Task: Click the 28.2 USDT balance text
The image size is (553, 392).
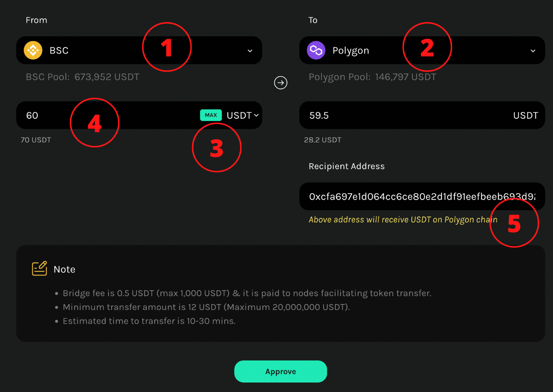Action: coord(323,140)
